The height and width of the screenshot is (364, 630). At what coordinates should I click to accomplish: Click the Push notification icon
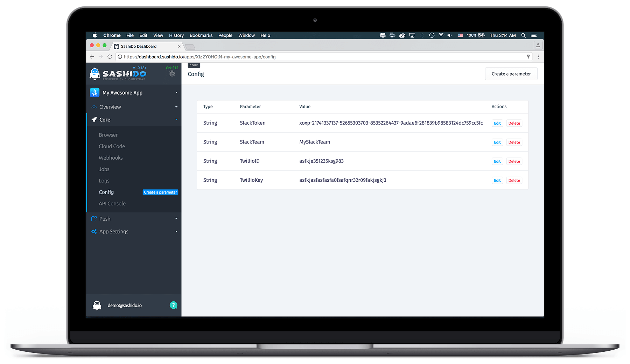point(94,219)
